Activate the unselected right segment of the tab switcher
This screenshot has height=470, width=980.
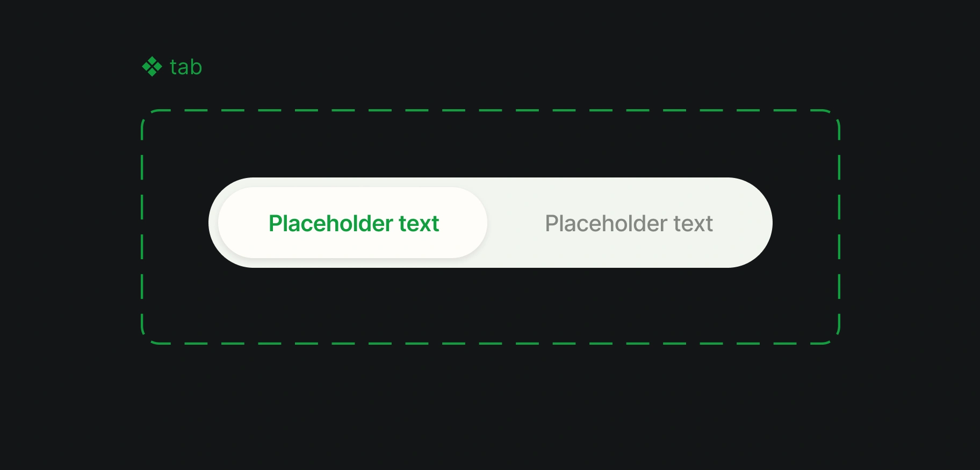click(x=629, y=223)
